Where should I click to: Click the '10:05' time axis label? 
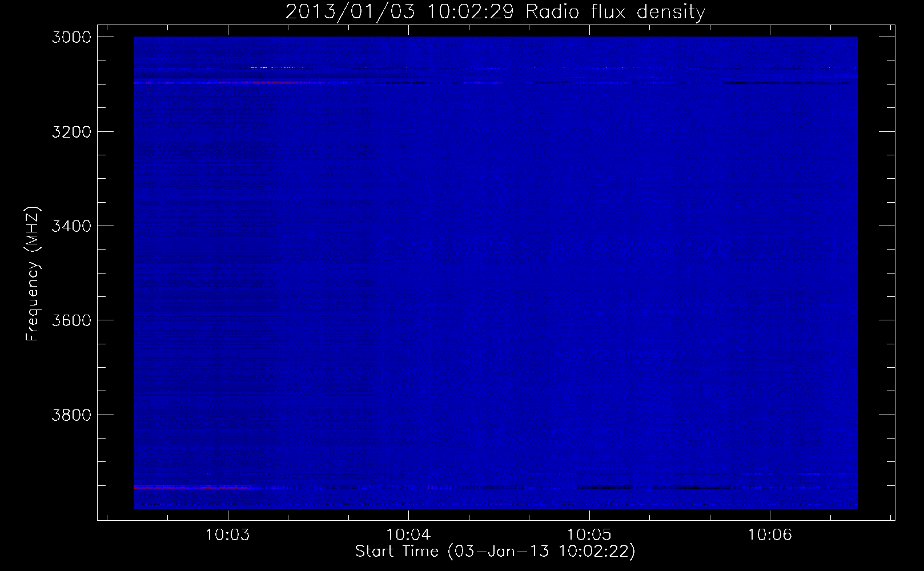(589, 535)
